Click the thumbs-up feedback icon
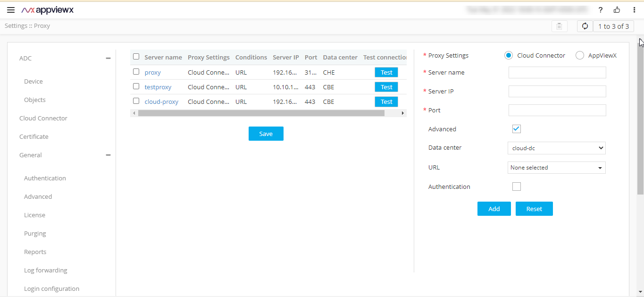Screen dimensions: 644x297 click(x=617, y=10)
